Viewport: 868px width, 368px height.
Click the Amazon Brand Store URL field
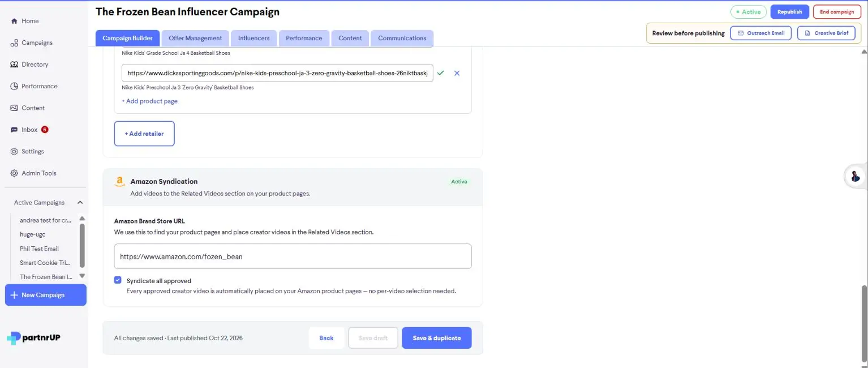[293, 256]
